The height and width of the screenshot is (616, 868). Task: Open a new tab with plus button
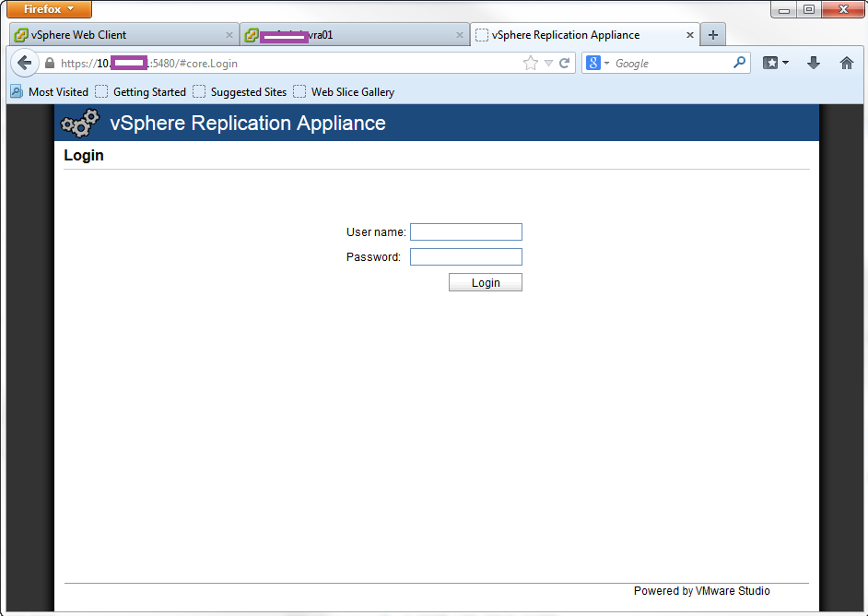pyautogui.click(x=713, y=35)
